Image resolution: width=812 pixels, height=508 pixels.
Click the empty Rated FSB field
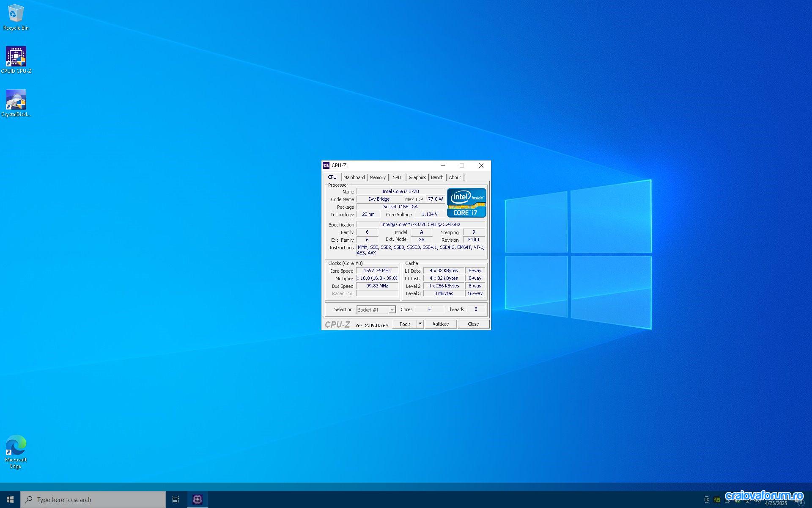coord(377,293)
